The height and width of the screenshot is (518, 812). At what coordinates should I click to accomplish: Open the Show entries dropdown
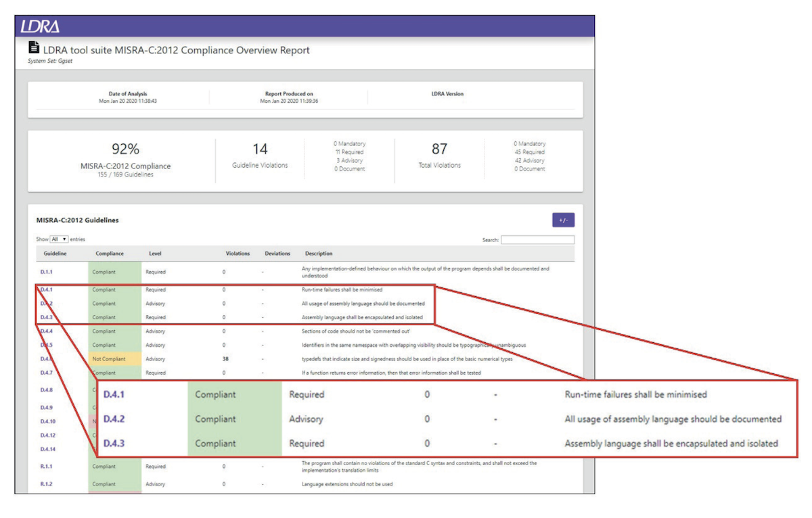[x=60, y=239]
